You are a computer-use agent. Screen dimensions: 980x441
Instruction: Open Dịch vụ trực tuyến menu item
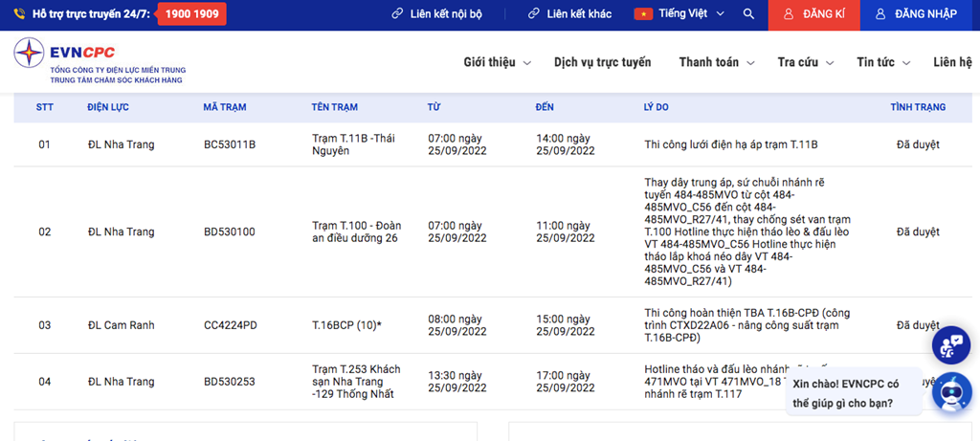click(602, 62)
